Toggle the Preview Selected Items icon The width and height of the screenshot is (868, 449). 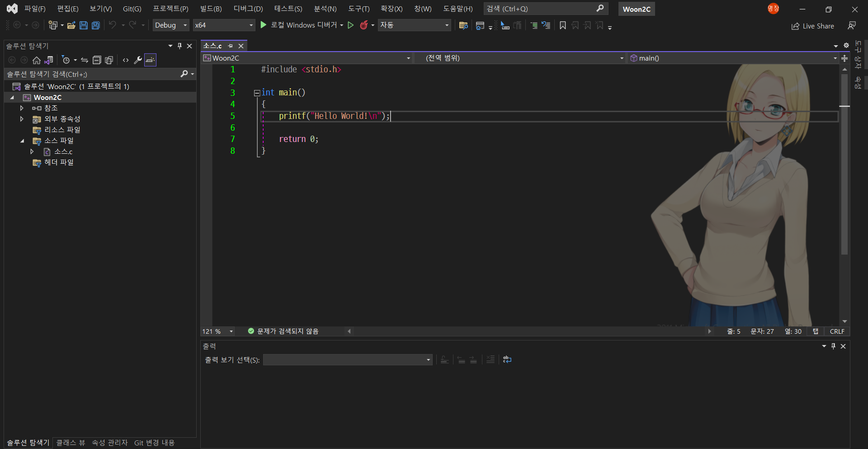click(x=150, y=60)
